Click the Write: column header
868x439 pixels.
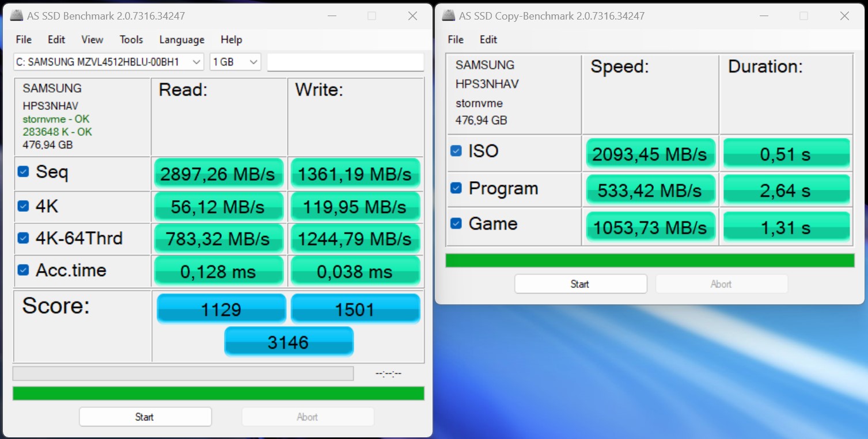click(319, 90)
